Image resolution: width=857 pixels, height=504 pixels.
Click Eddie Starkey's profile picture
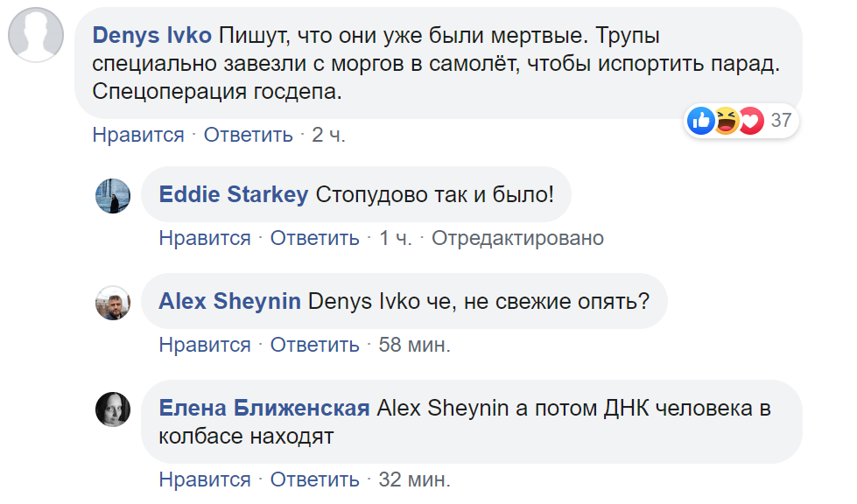pyautogui.click(x=113, y=195)
